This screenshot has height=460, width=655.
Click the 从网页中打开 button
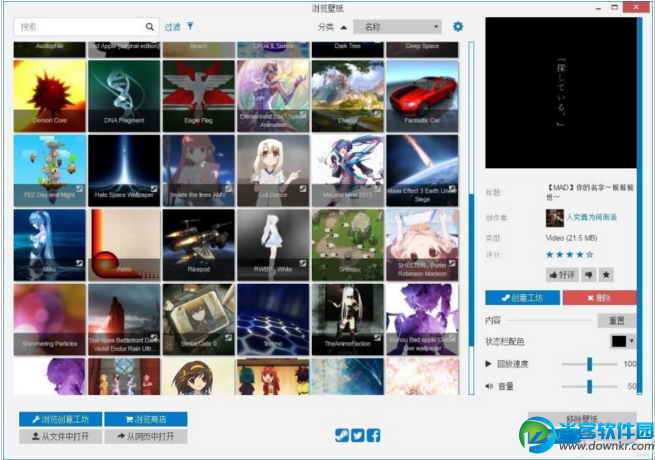click(x=146, y=437)
